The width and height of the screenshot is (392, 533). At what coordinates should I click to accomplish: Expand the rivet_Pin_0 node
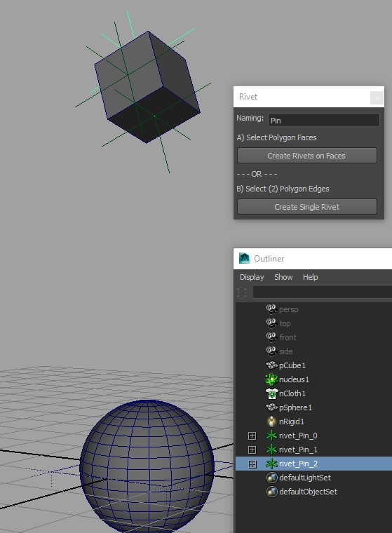click(x=252, y=436)
